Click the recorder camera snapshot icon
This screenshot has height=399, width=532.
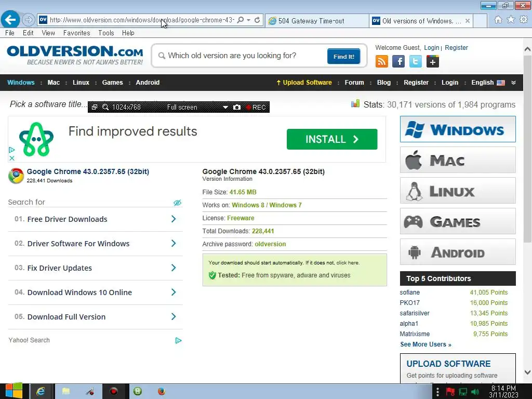click(237, 107)
